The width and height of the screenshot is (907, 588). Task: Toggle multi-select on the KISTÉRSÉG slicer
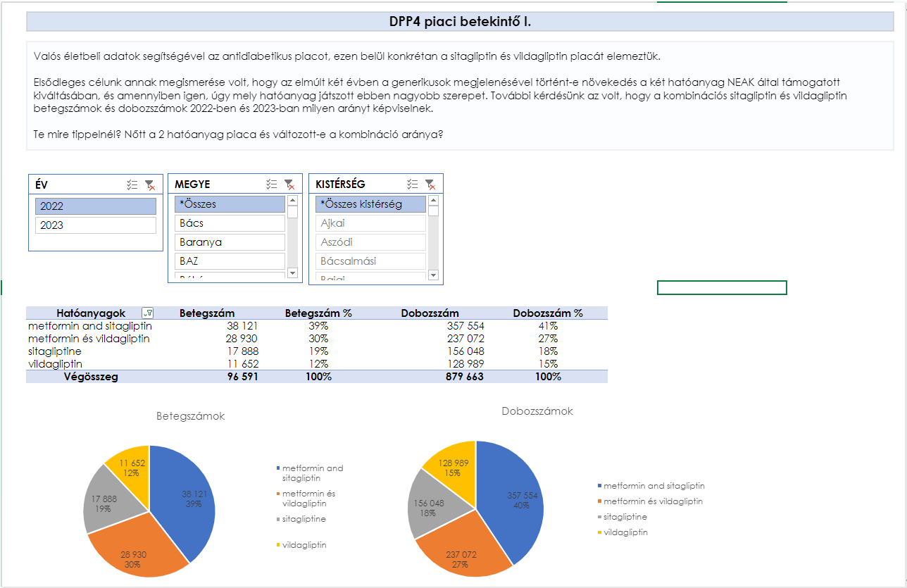413,184
